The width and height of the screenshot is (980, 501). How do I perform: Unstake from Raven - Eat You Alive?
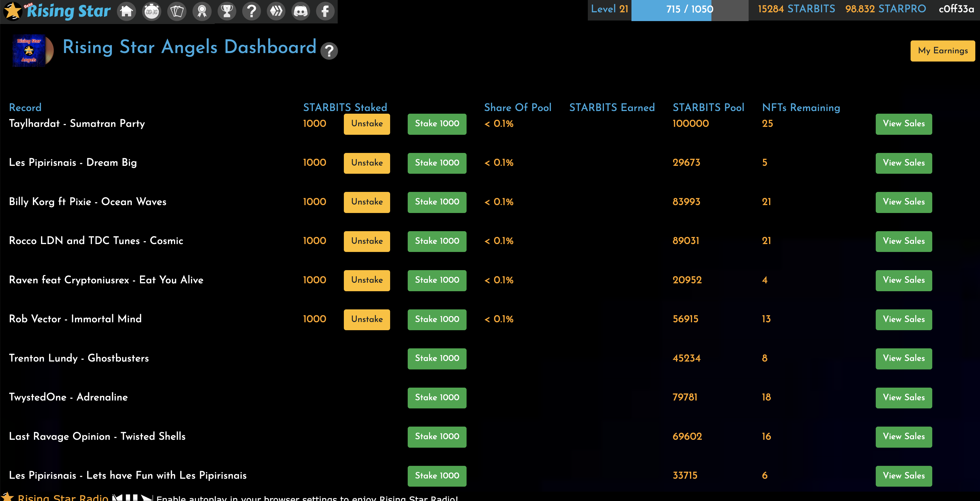point(367,280)
